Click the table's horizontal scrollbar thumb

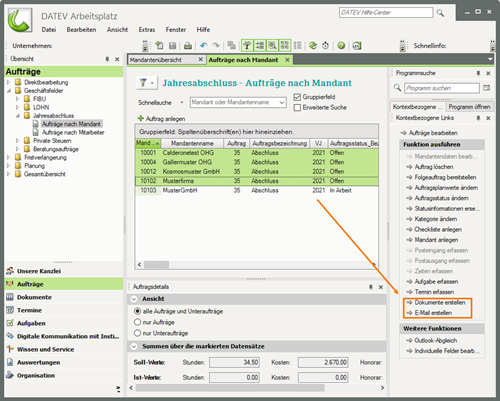coord(156,265)
